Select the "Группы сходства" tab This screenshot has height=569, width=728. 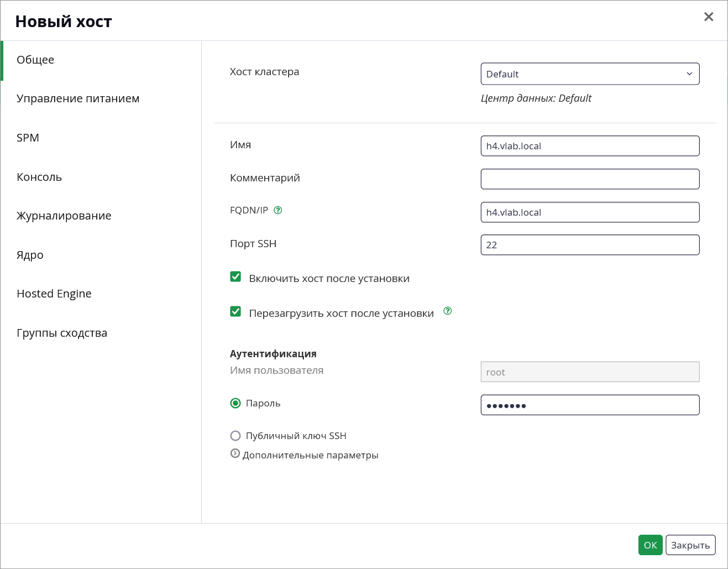(62, 333)
